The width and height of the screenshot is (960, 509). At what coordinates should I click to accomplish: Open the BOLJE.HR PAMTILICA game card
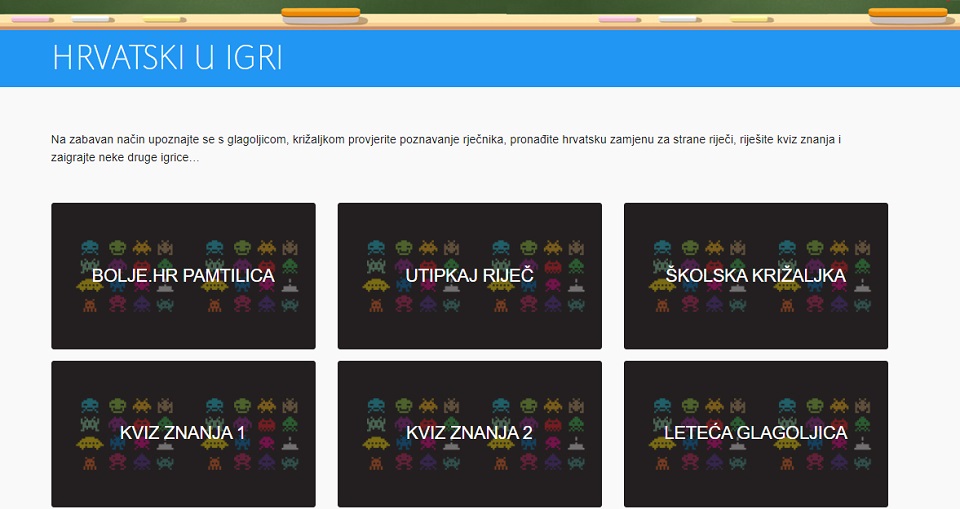pyautogui.click(x=183, y=276)
